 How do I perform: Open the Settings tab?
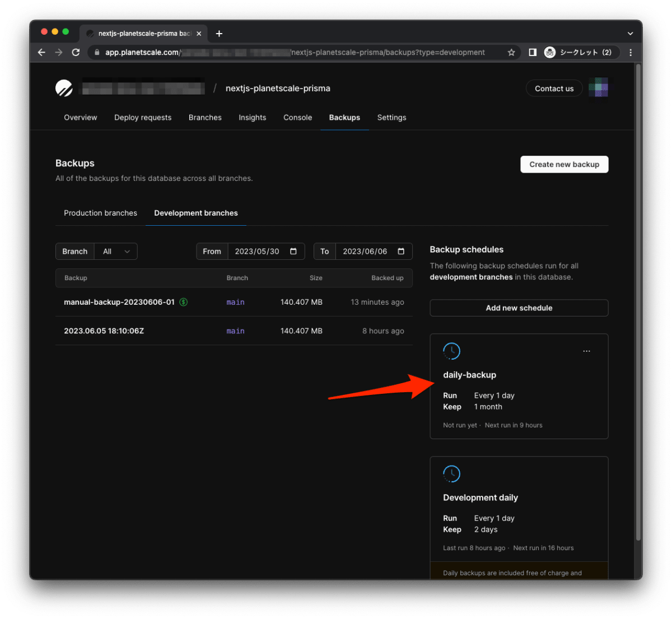[x=392, y=118]
